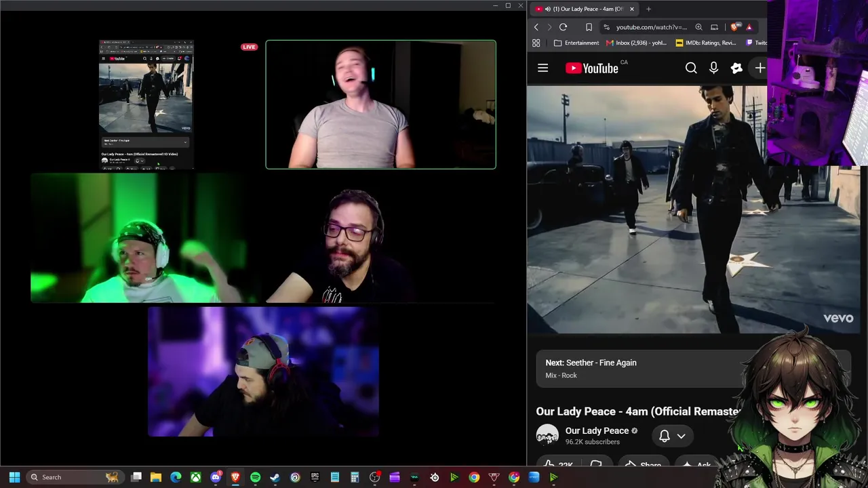
Task: Open a new browser tab
Action: click(x=648, y=9)
